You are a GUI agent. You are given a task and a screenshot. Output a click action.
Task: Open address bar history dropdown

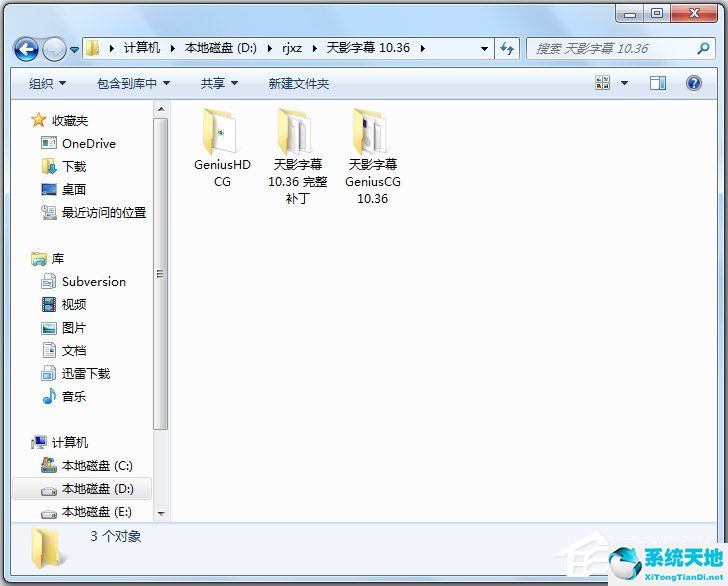(484, 48)
